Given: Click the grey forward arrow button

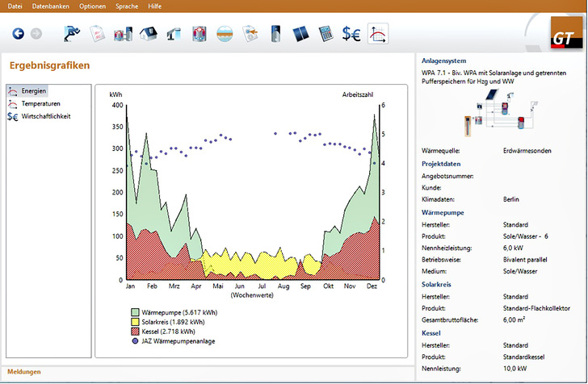Looking at the screenshot, I should click(36, 34).
